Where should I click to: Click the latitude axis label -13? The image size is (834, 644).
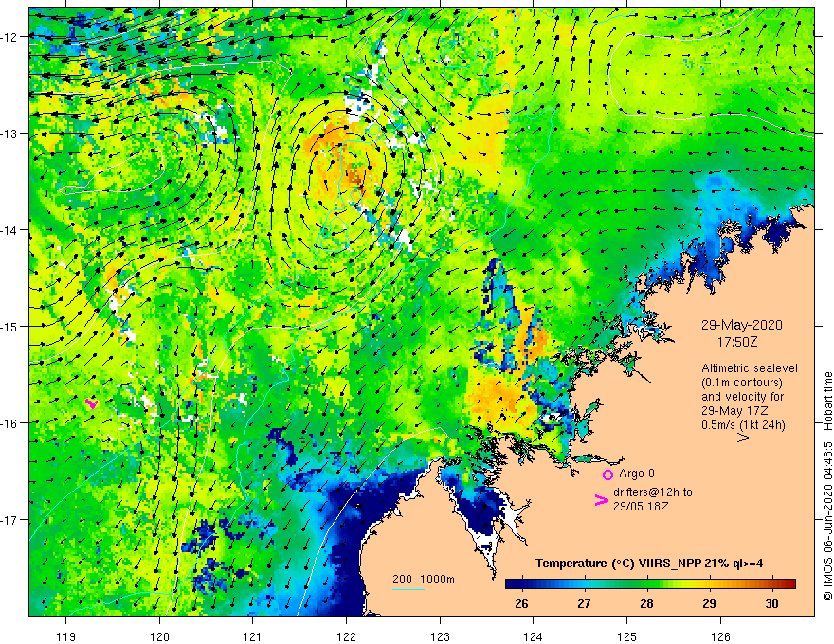pos(9,134)
